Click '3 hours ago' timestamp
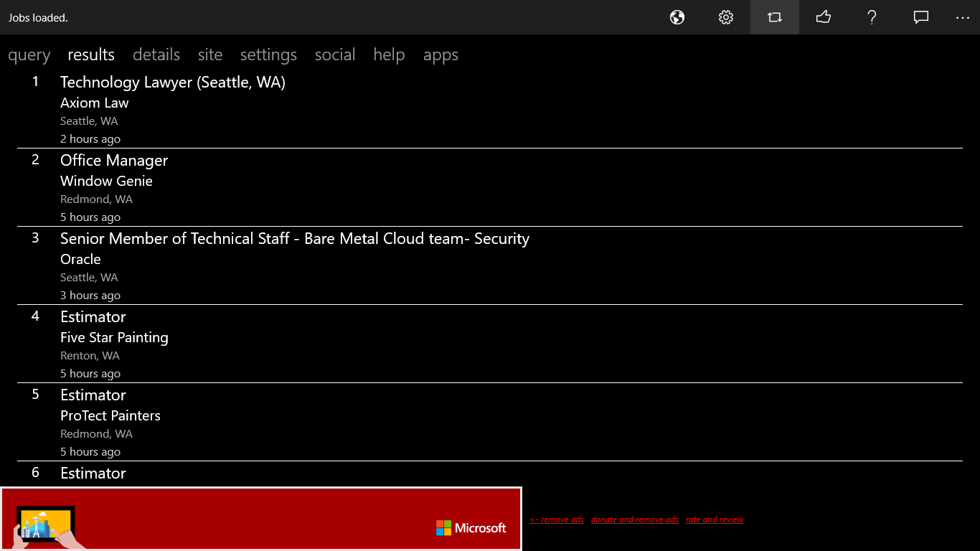This screenshot has height=551, width=980. (90, 296)
